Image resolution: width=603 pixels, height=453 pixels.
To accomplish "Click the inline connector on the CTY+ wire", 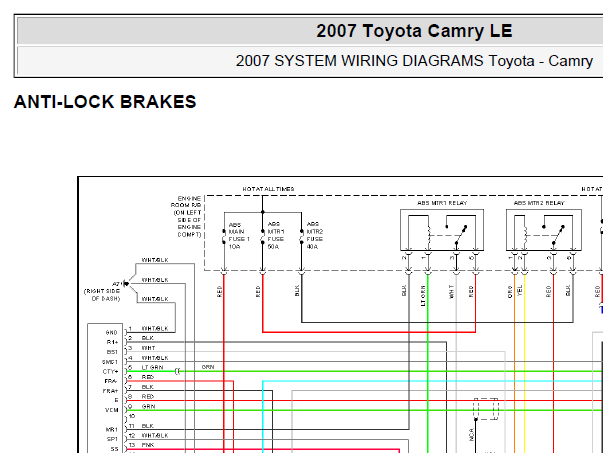I will 177,371.
